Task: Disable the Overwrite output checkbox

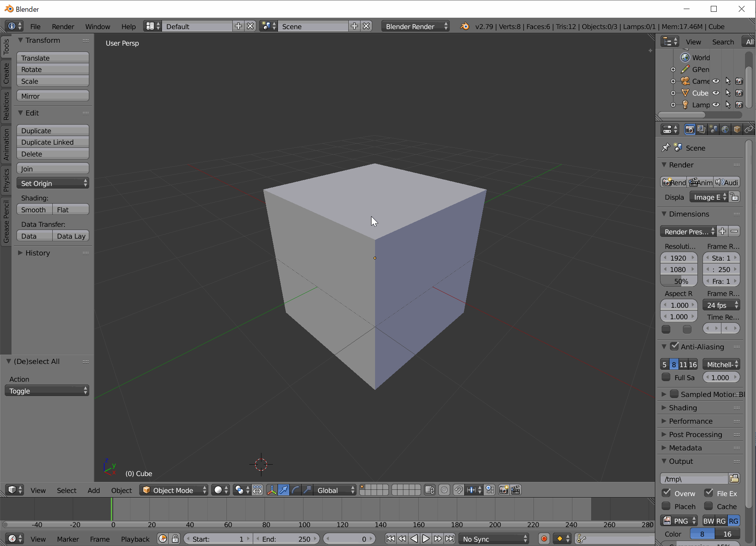Action: click(x=666, y=493)
